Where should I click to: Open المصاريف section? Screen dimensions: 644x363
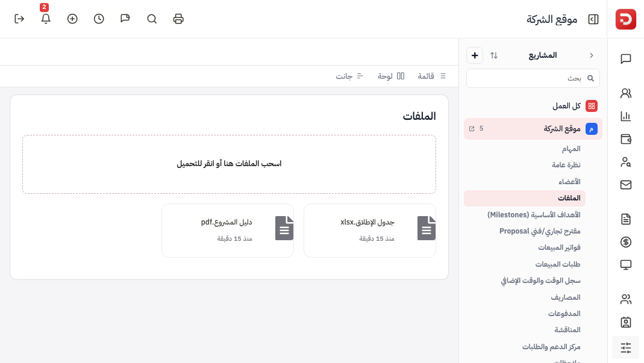566,297
